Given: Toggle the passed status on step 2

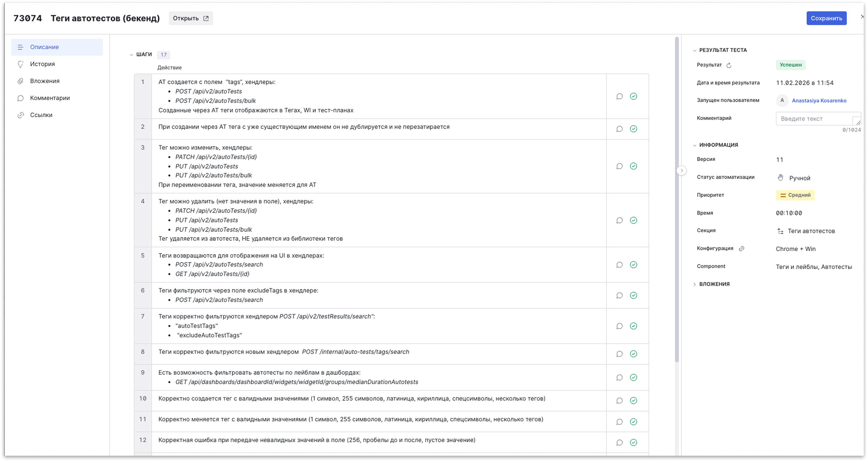Looking at the screenshot, I should pyautogui.click(x=633, y=129).
